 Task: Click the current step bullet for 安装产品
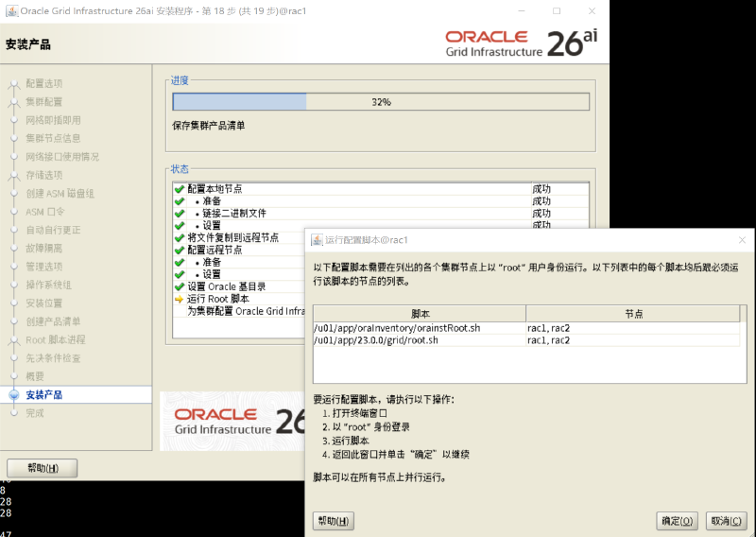coord(14,394)
